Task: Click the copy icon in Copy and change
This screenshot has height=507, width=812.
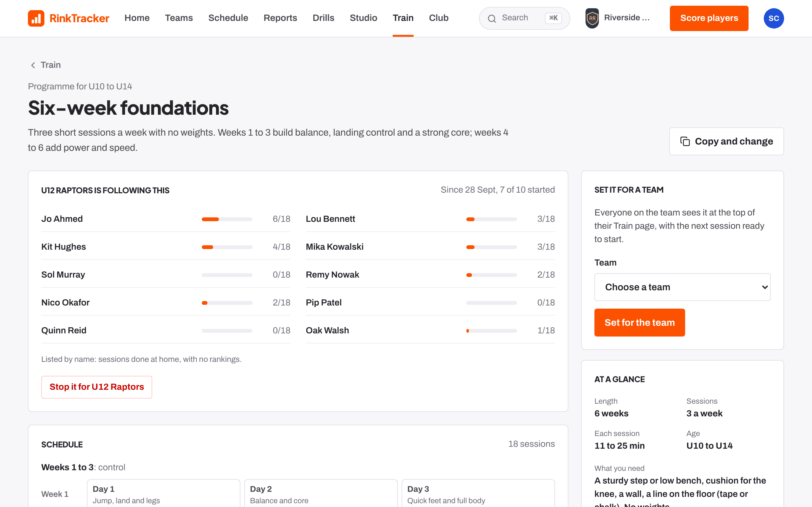Action: [x=685, y=141]
